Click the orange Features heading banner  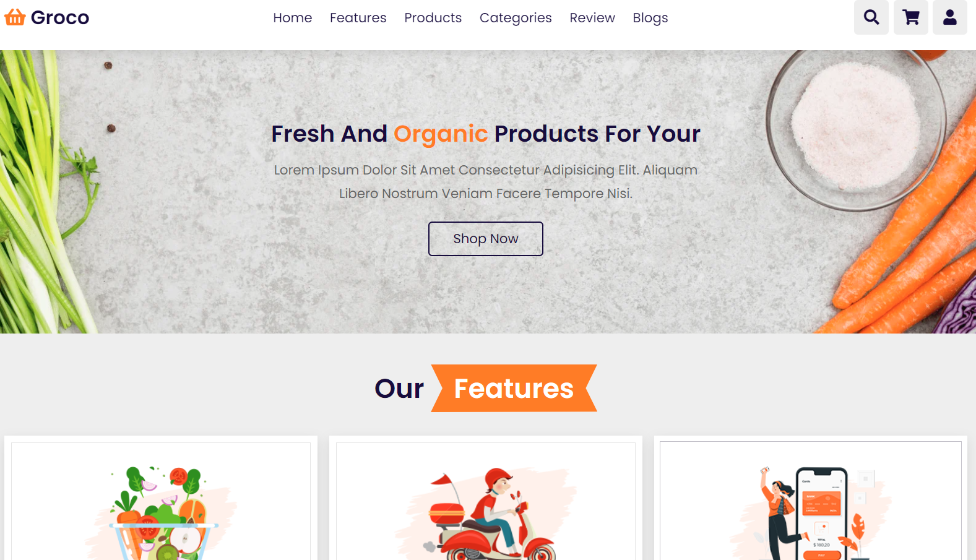(x=514, y=389)
